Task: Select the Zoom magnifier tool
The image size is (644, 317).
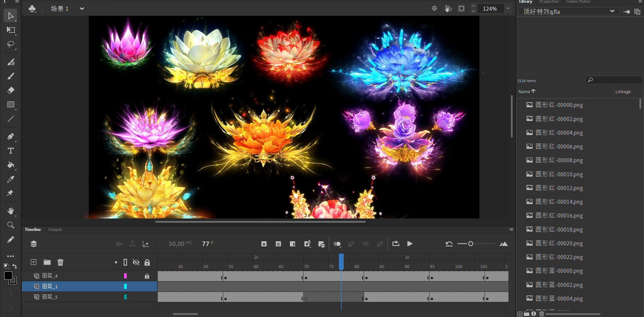Action: (x=11, y=225)
